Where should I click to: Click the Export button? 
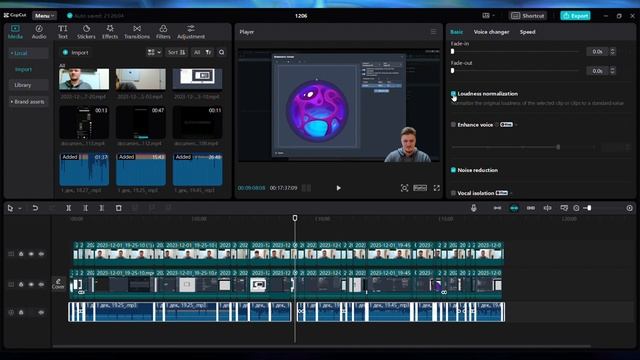(x=575, y=16)
